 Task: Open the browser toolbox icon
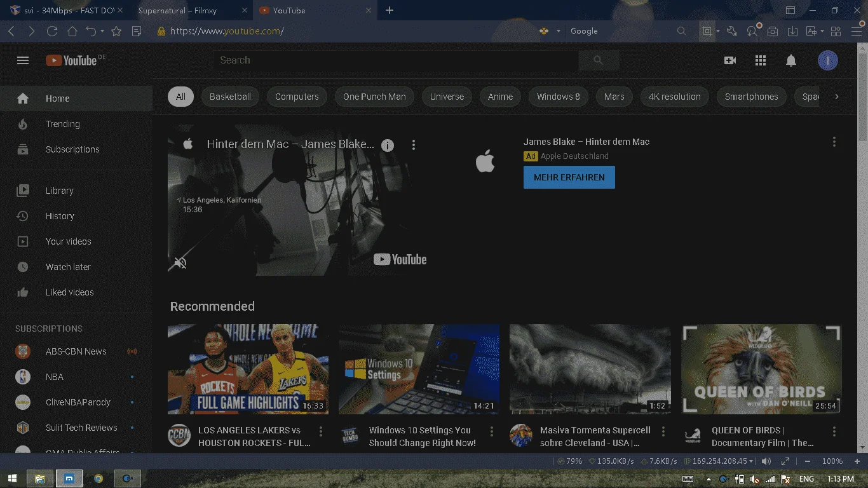click(x=773, y=31)
